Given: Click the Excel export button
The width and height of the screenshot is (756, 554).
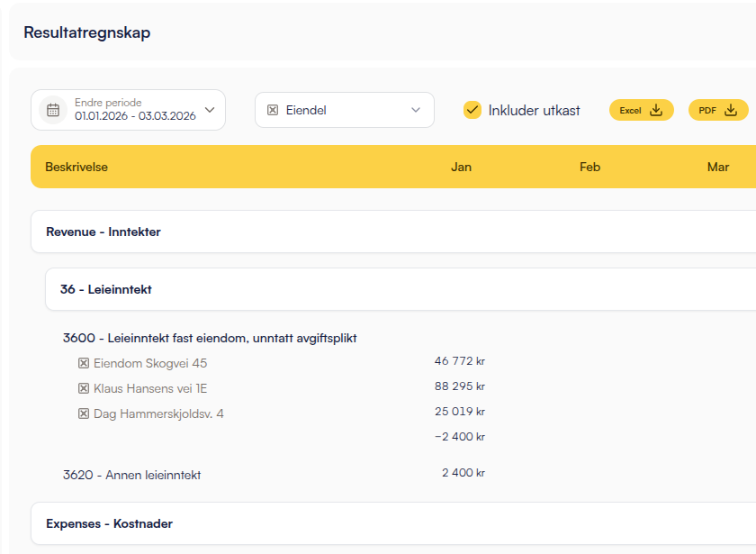Looking at the screenshot, I should (641, 109).
